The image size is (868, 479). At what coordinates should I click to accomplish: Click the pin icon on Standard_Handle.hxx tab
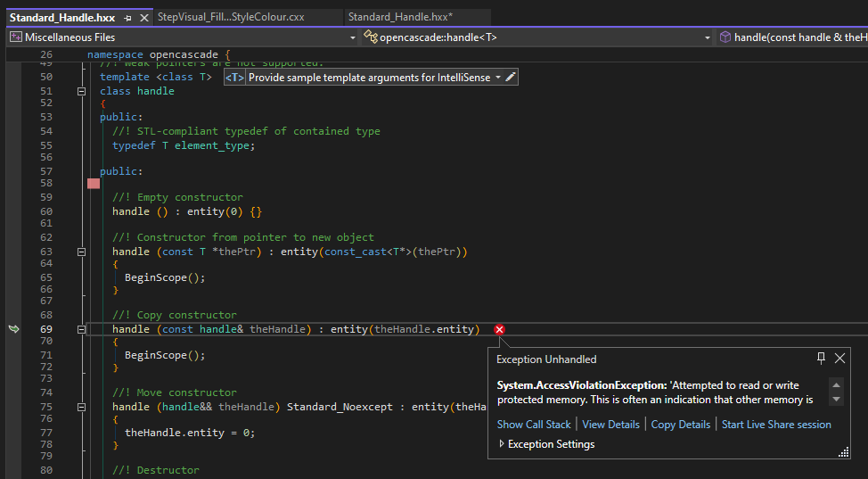pos(128,18)
